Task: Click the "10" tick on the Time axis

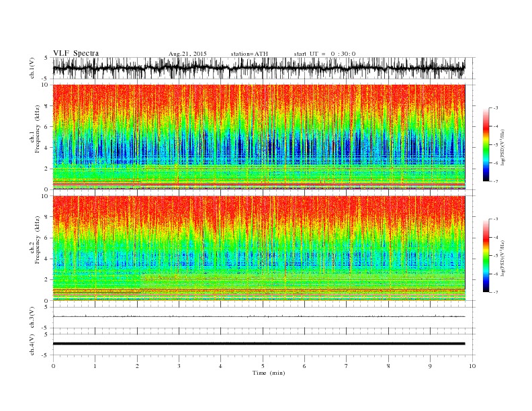Action: (472, 366)
